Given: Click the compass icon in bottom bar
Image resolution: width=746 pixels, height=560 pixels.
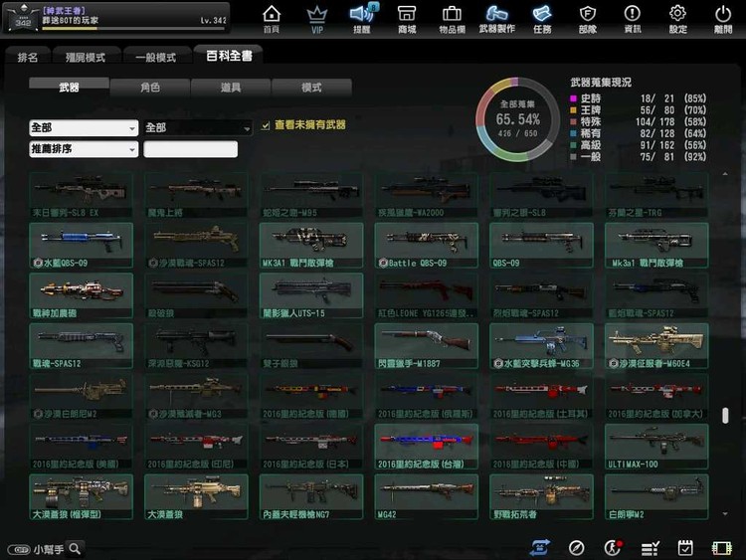Looking at the screenshot, I should [576, 548].
